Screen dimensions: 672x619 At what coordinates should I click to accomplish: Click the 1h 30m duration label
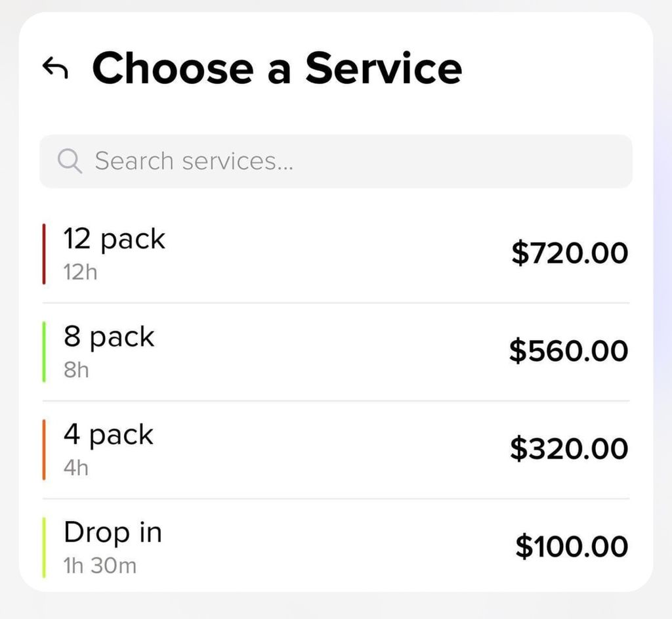tap(100, 565)
